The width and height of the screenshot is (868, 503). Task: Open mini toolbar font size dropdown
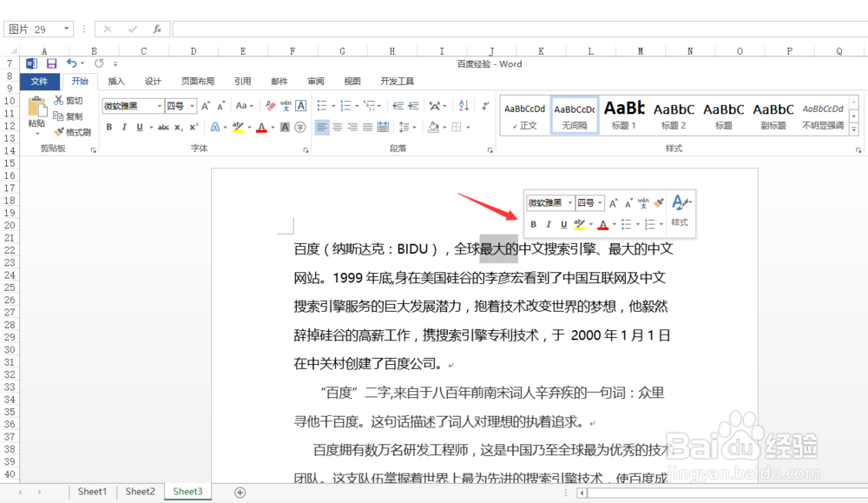600,202
